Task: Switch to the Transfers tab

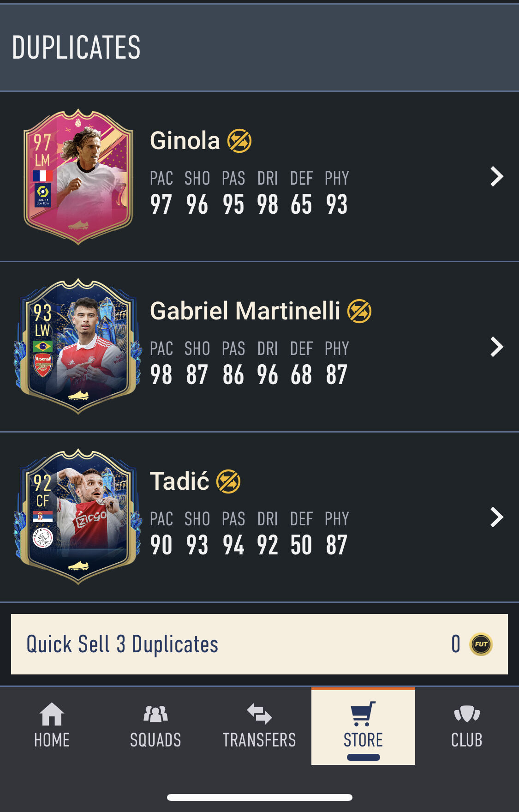Action: pyautogui.click(x=259, y=726)
